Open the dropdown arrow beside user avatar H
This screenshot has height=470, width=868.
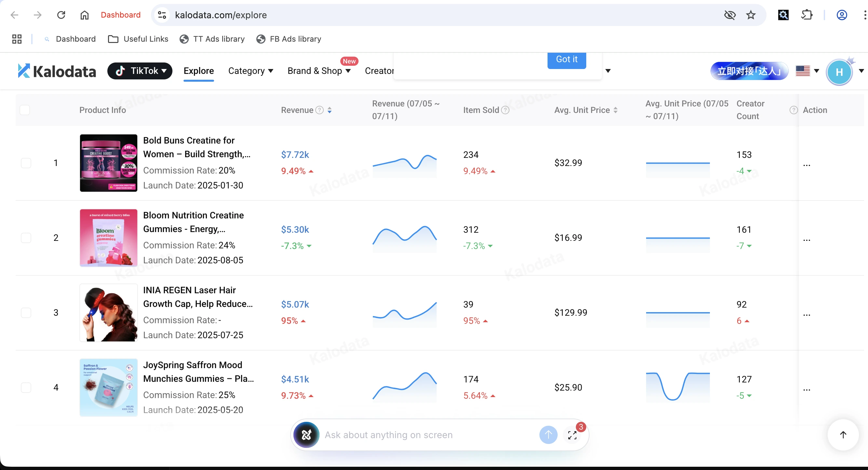[861, 71]
